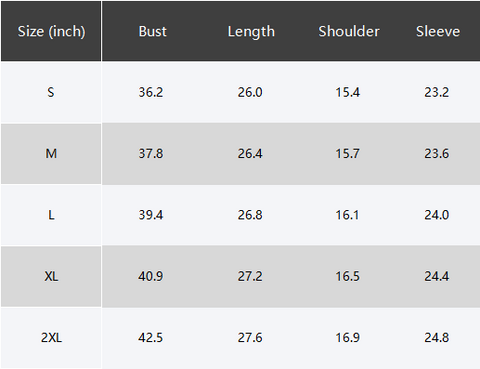
Task: Select the shoulder value 16.9
Action: (347, 338)
